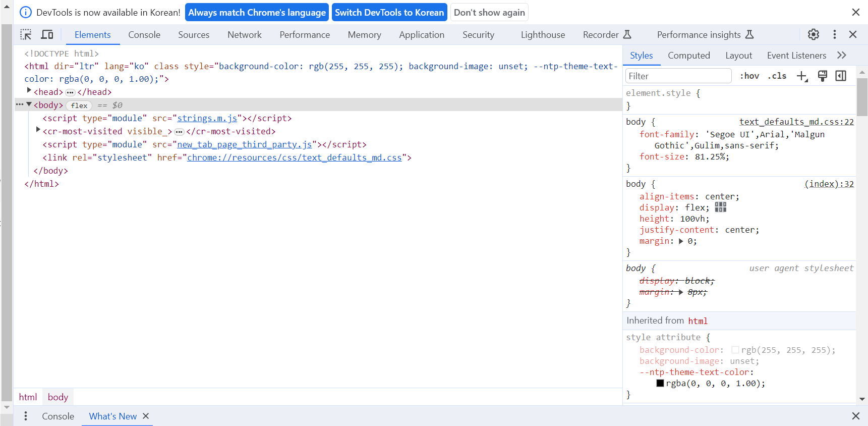Open the Lighthouse tab

tap(543, 34)
